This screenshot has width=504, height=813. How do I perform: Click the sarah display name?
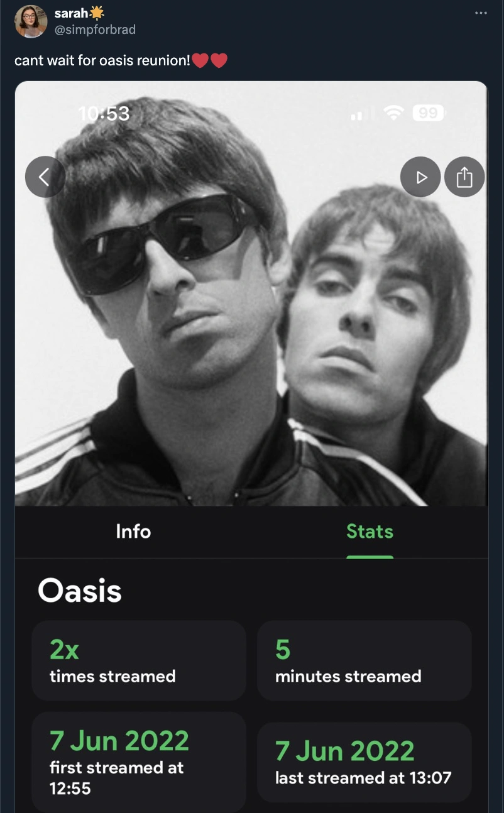coord(70,13)
